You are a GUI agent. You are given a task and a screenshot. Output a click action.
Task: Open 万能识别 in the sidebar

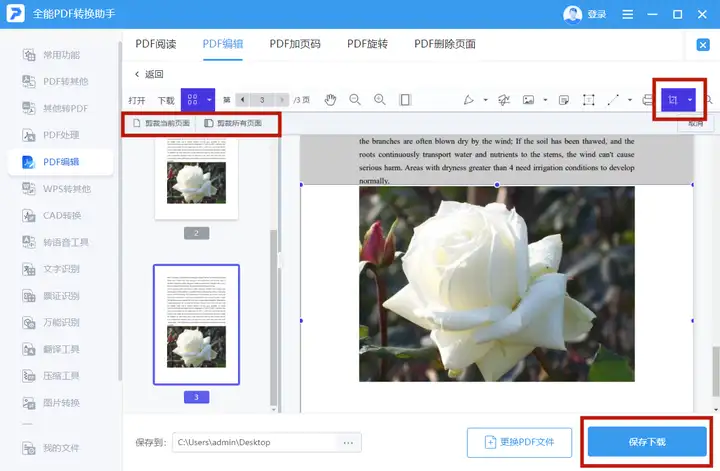[x=61, y=322]
